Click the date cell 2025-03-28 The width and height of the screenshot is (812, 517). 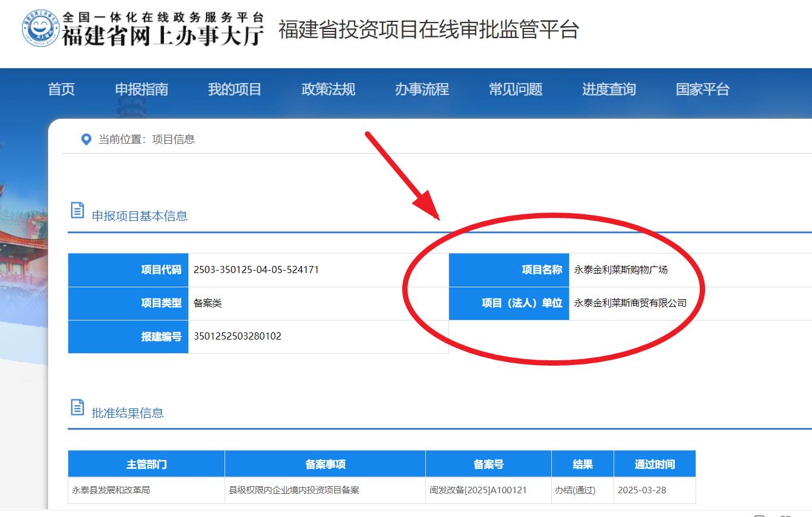coord(655,490)
